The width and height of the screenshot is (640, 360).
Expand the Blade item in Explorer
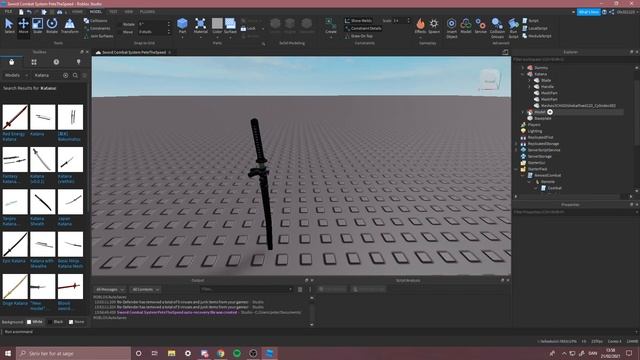point(529,80)
